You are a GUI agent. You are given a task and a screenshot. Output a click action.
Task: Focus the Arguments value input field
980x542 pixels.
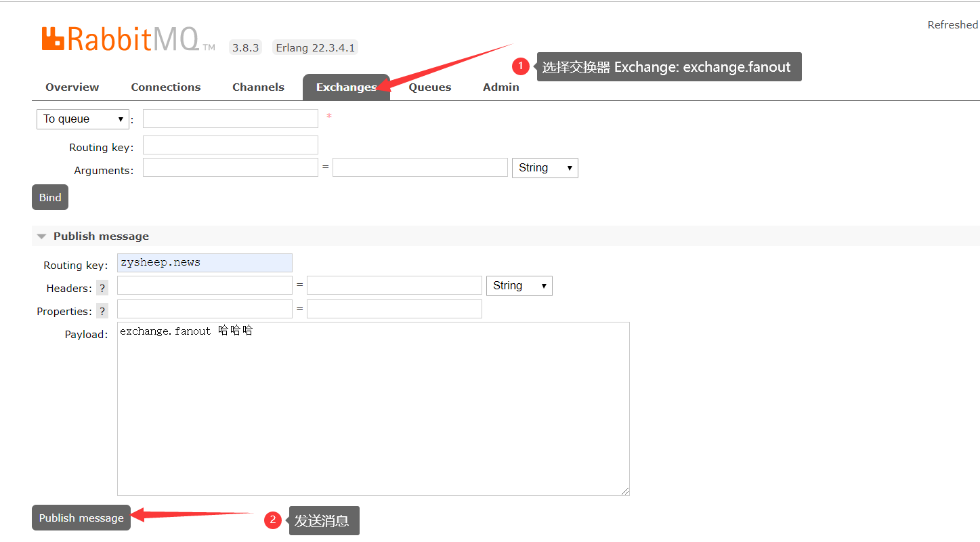tap(420, 167)
